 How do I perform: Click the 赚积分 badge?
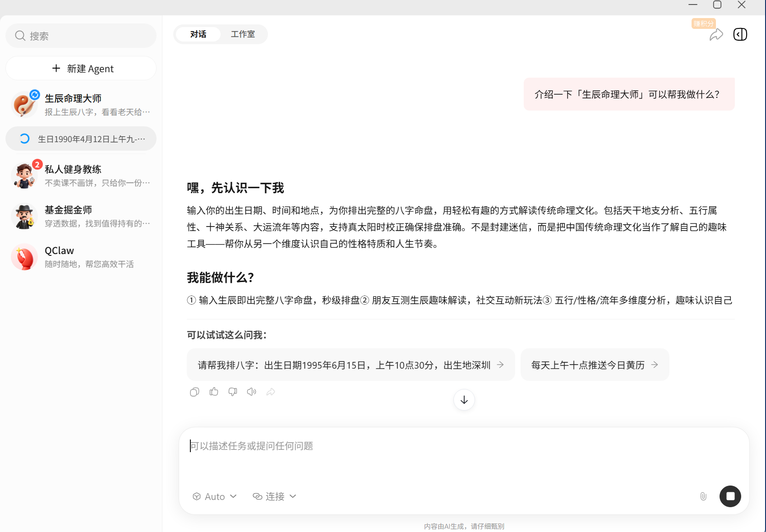[x=704, y=23]
